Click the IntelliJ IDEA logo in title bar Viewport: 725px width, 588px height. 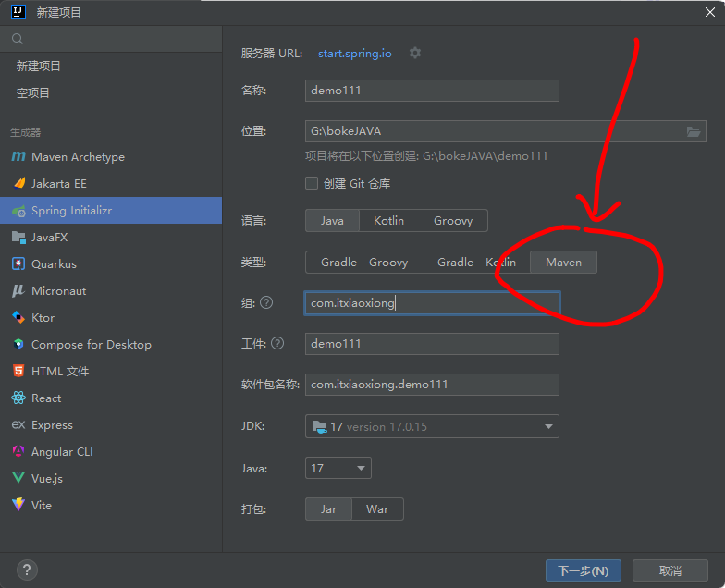18,11
